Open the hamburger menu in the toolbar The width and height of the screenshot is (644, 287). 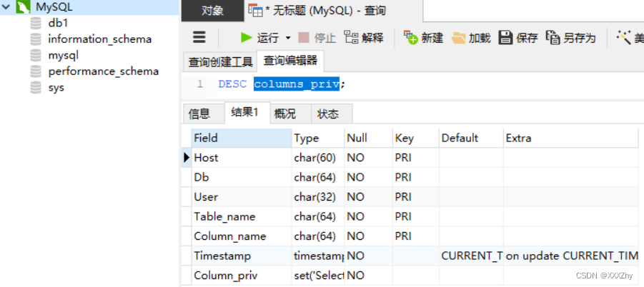pyautogui.click(x=199, y=38)
